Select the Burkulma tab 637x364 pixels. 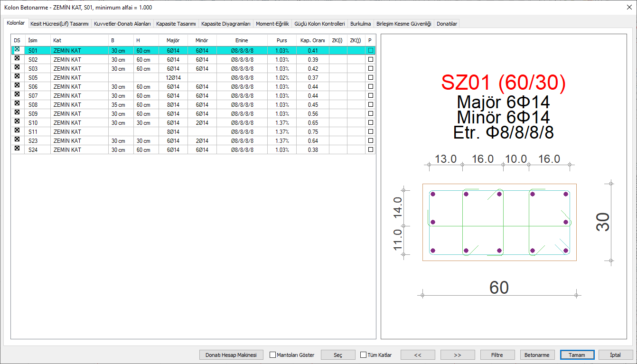[361, 23]
